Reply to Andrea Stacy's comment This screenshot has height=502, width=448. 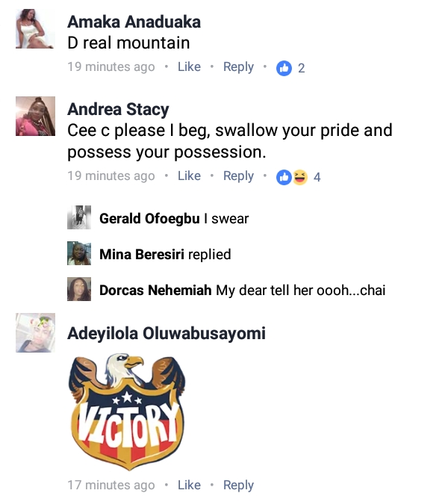[x=238, y=176]
